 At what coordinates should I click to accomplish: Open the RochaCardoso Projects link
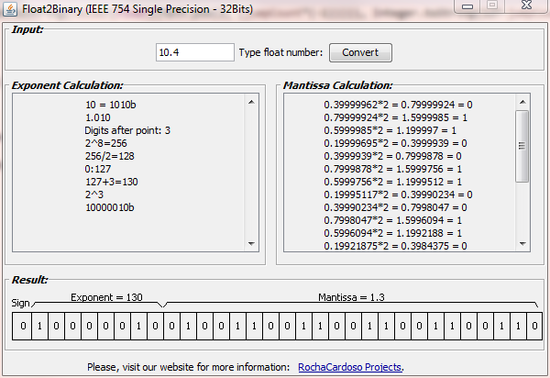tap(350, 367)
